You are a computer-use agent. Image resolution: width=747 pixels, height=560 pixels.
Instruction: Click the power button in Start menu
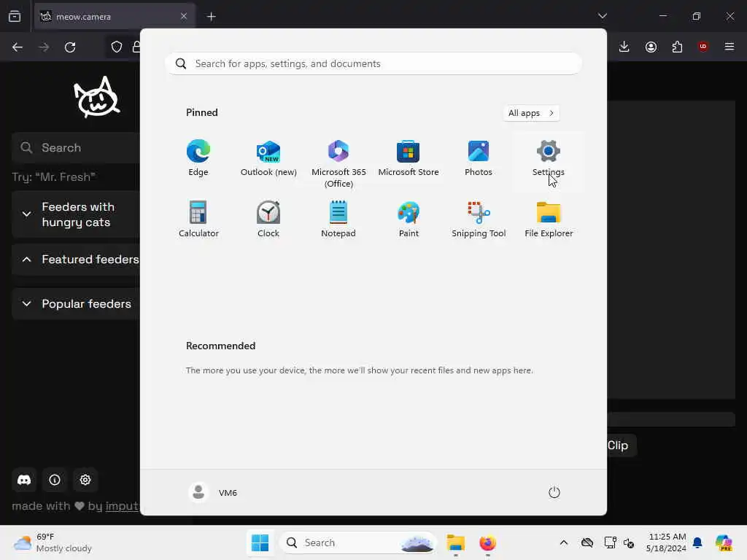tap(554, 492)
